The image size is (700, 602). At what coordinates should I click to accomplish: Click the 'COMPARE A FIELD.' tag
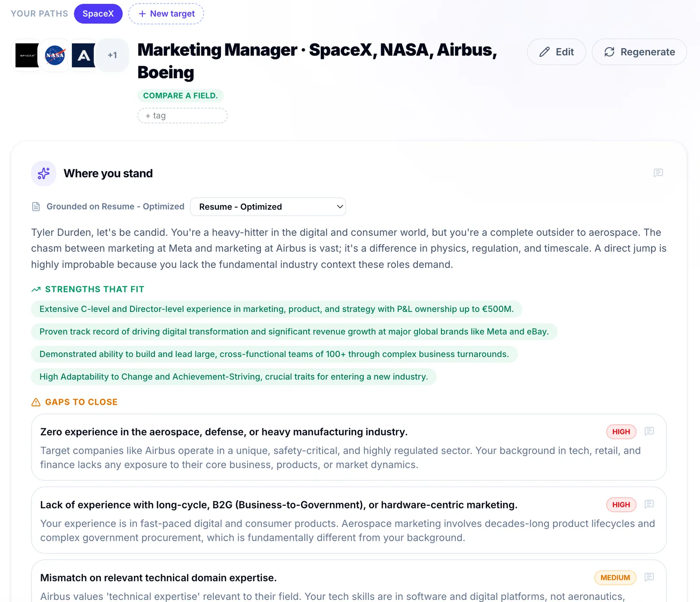(180, 96)
